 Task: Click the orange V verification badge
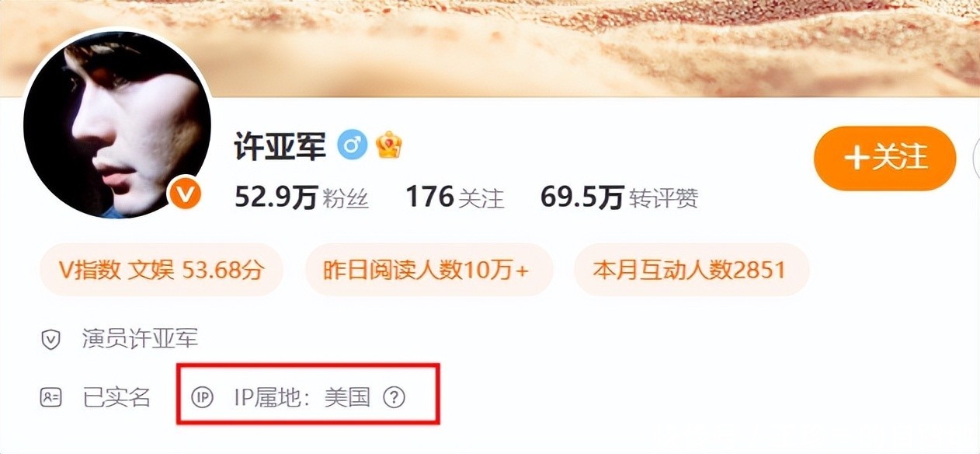186,194
